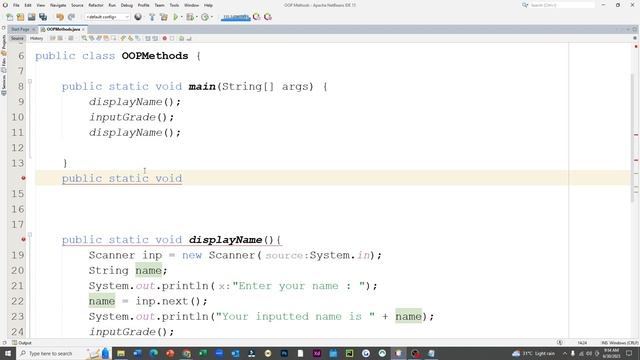This screenshot has height=360, width=640.
Task: Click the New File icon
Action: click(x=9, y=17)
